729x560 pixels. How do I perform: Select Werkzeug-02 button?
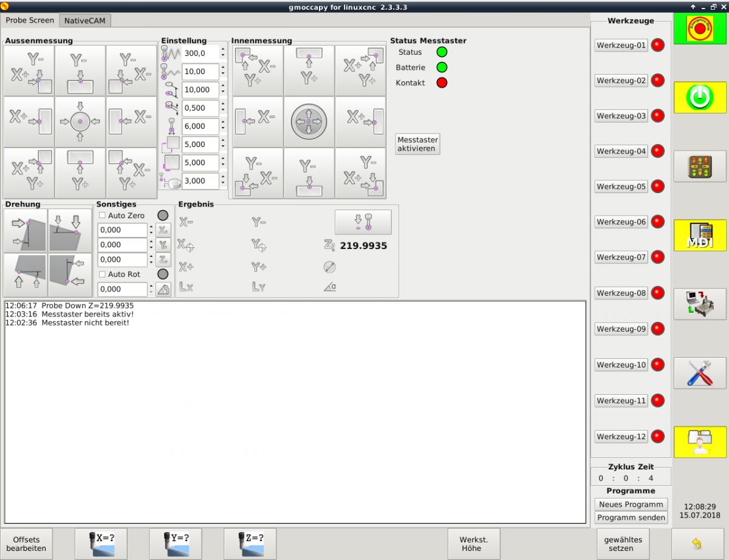pos(621,80)
